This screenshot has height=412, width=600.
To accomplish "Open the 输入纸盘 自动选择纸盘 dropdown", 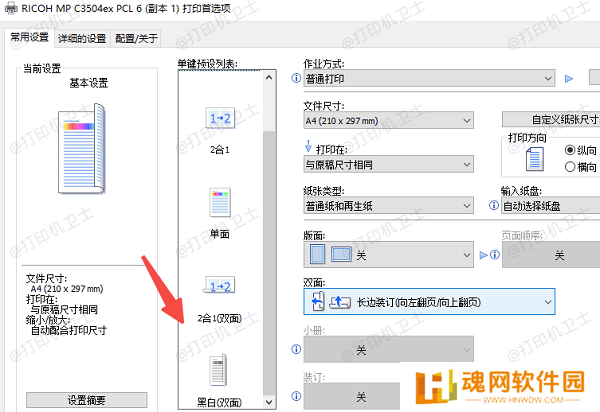I will click(551, 205).
